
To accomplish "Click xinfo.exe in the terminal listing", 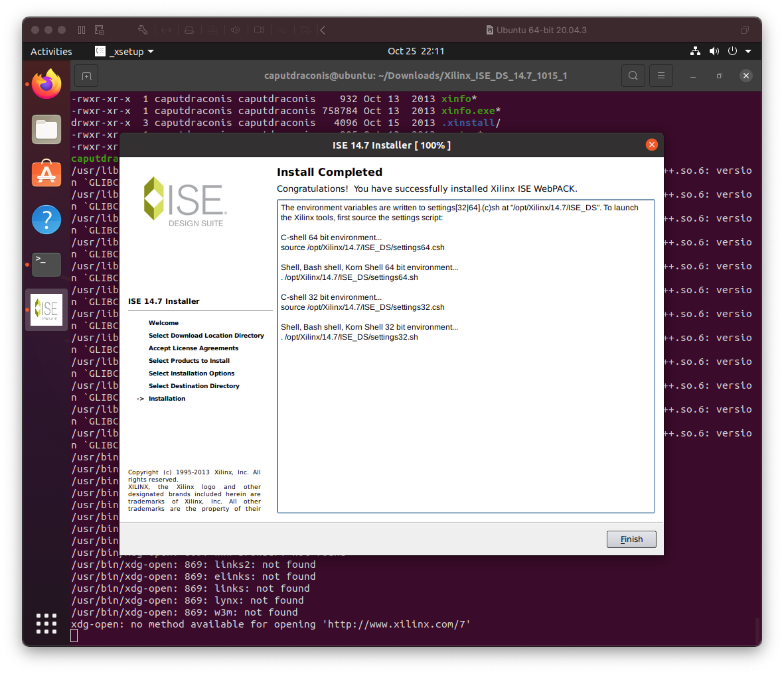I will coord(468,111).
